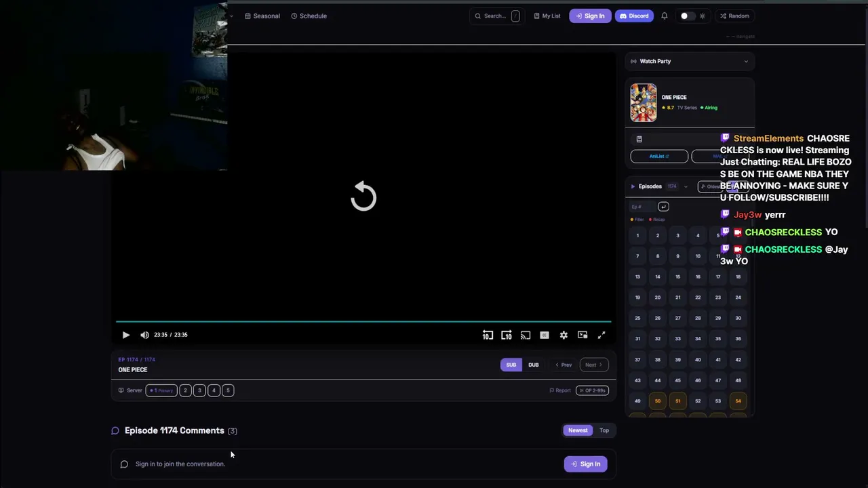Click the Server monitor icon
Viewport: 868px width, 488px height.
point(121,390)
